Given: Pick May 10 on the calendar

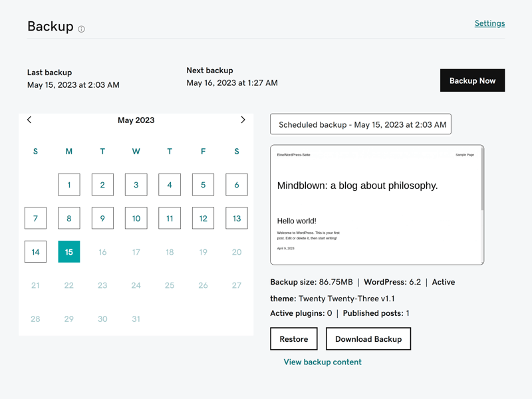Looking at the screenshot, I should (136, 218).
